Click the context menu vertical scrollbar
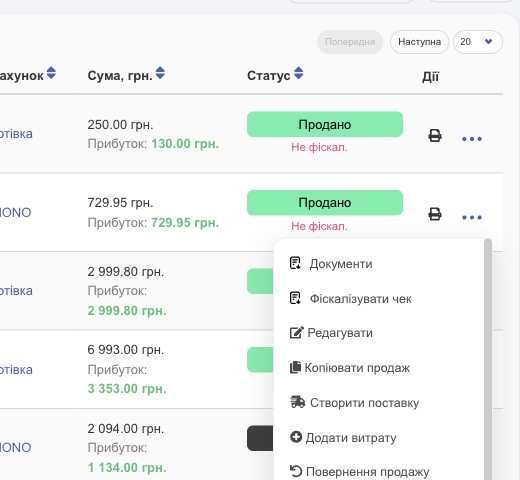Image resolution: width=520 pixels, height=480 pixels. tap(488, 359)
